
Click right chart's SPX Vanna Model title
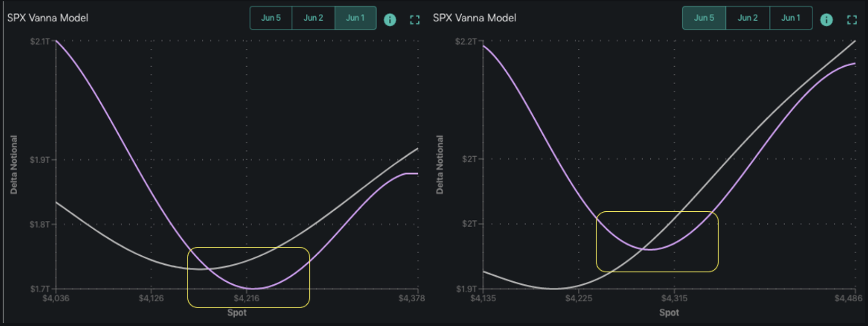[474, 18]
